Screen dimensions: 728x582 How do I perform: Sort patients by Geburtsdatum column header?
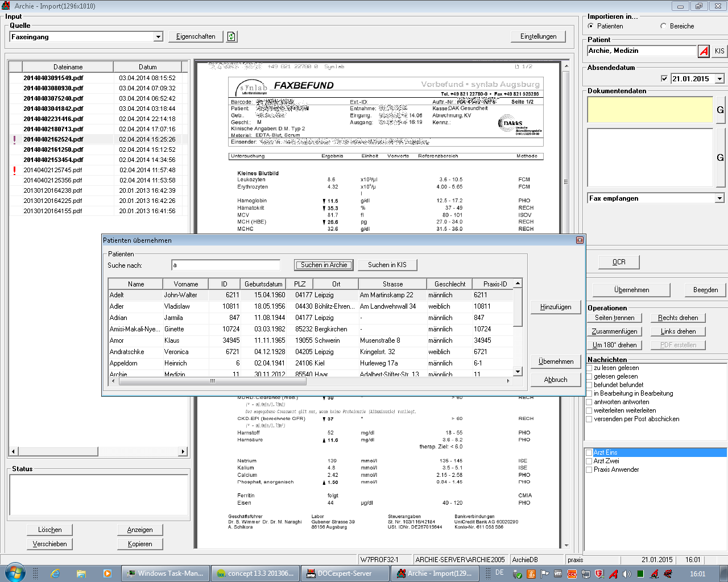coord(263,284)
